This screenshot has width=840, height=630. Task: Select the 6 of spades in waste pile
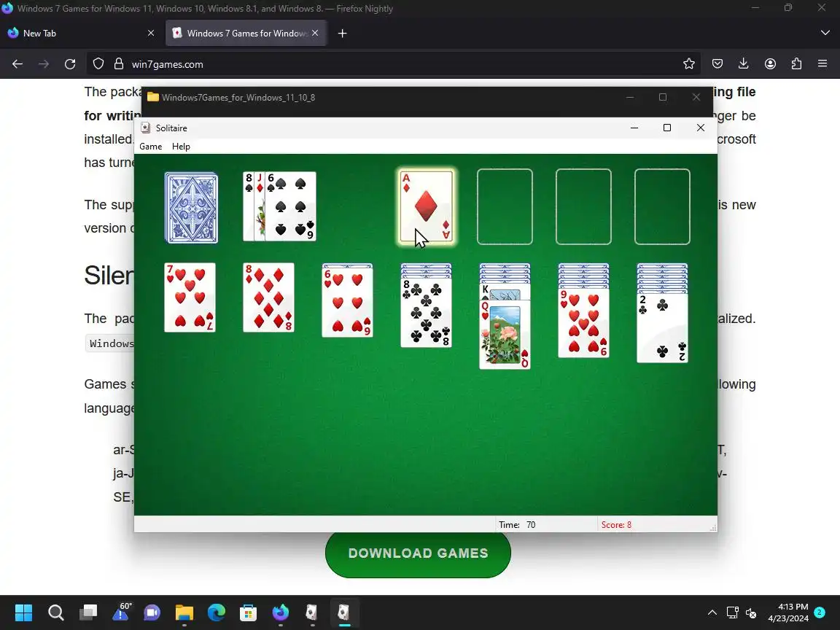coord(291,206)
